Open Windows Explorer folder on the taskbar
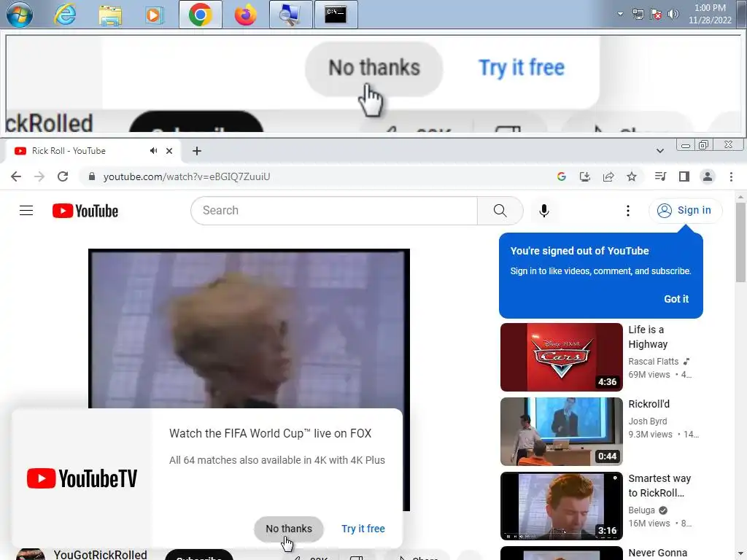The width and height of the screenshot is (747, 560). pos(110,15)
